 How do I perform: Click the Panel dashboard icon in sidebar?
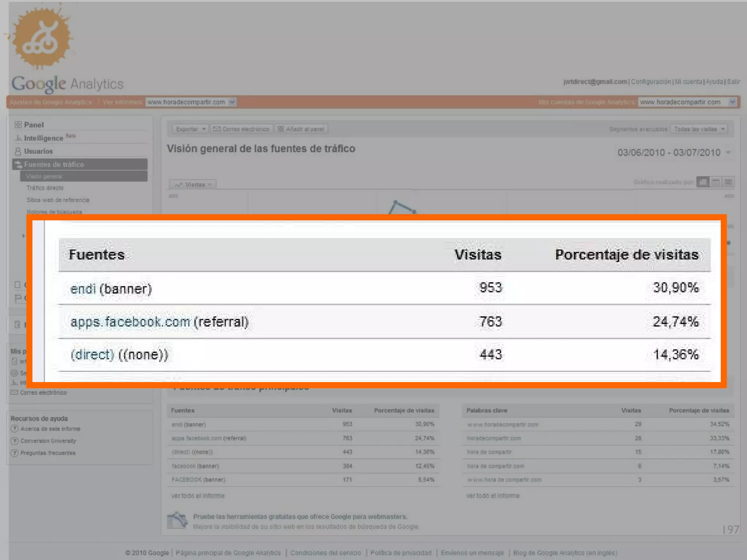point(18,125)
